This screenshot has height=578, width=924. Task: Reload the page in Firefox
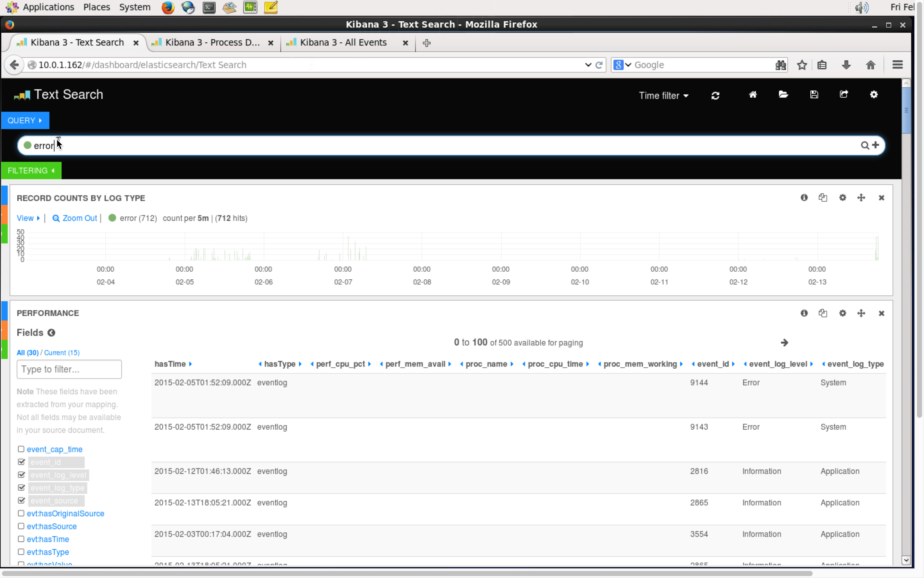[599, 65]
